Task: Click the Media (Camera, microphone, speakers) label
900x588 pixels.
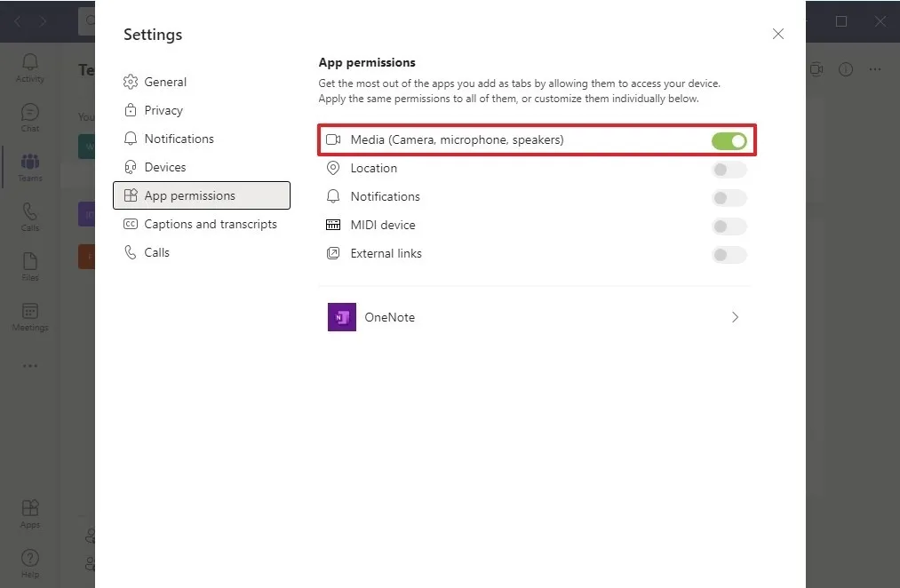Action: [x=457, y=139]
